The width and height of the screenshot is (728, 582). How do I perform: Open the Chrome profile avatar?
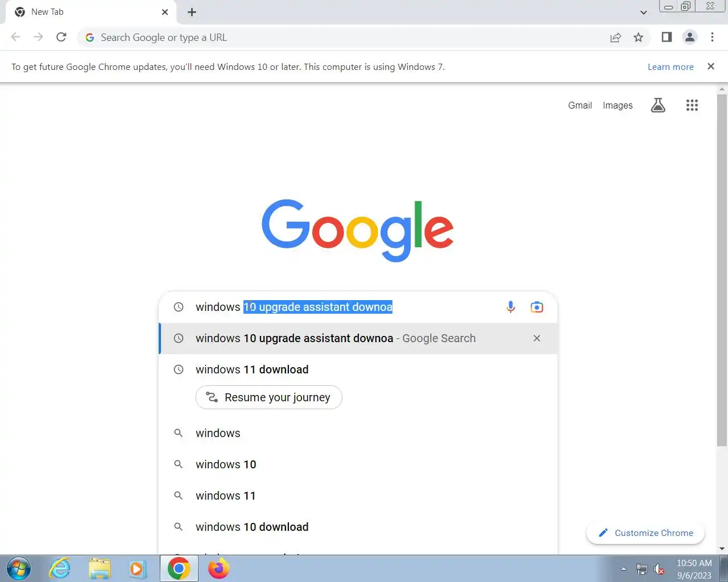point(689,37)
